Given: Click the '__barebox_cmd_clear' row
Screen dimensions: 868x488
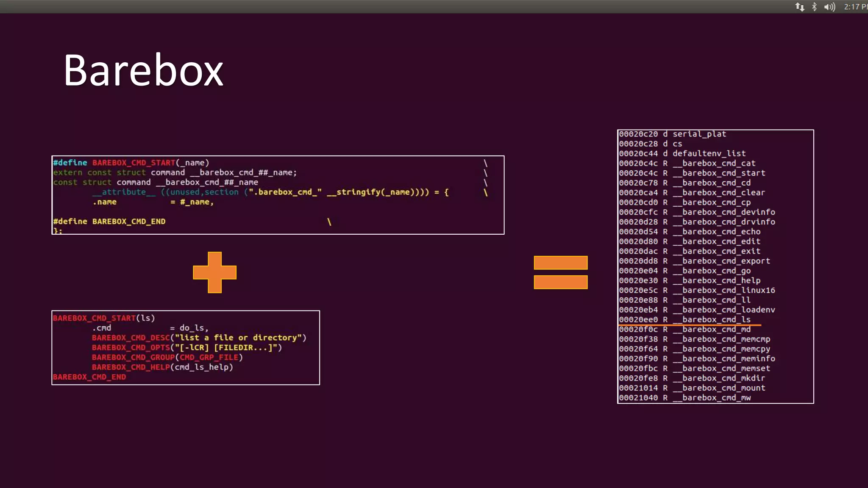Looking at the screenshot, I should [x=692, y=192].
